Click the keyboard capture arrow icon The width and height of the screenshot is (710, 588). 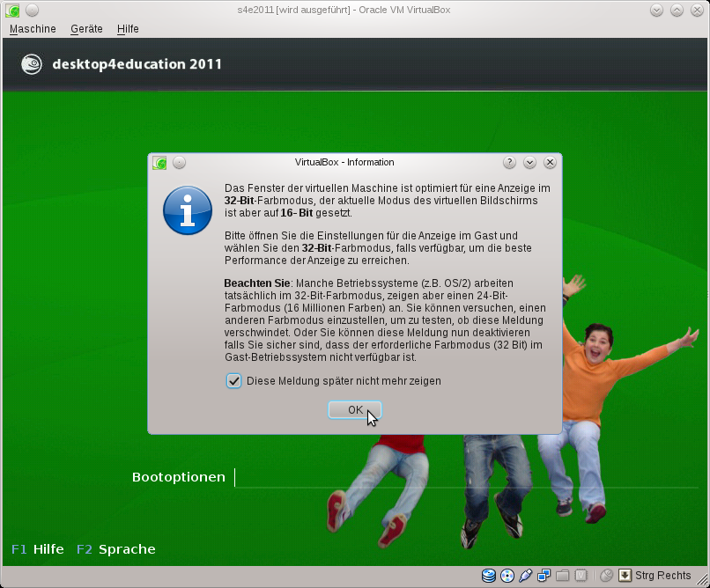pyautogui.click(x=625, y=576)
